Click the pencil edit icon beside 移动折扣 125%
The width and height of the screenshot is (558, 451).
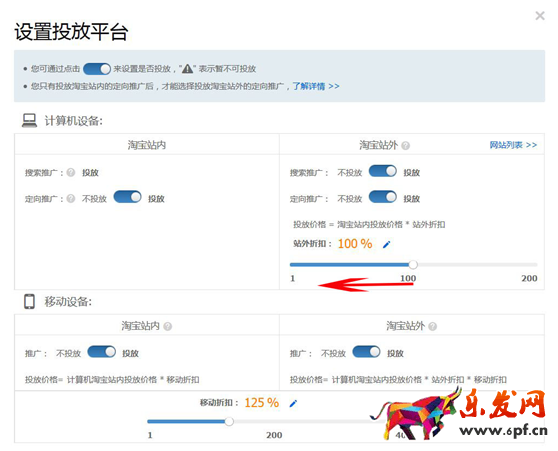pos(293,403)
